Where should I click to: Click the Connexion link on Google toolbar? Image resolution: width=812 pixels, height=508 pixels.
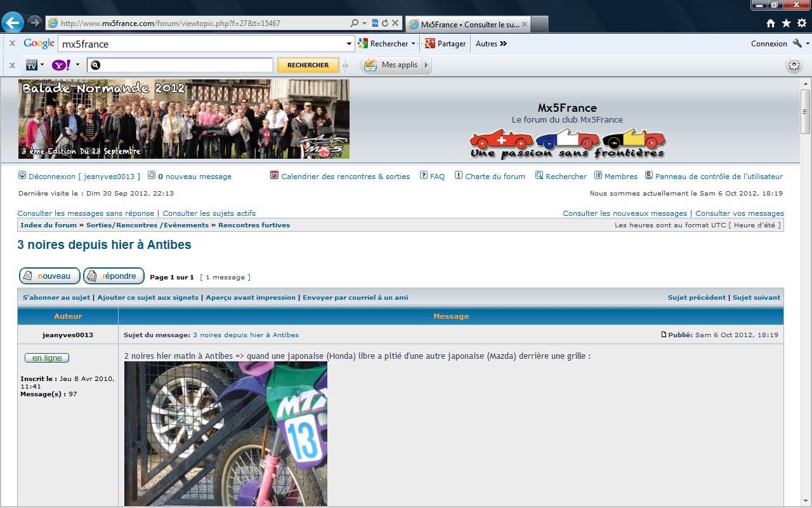coord(769,44)
